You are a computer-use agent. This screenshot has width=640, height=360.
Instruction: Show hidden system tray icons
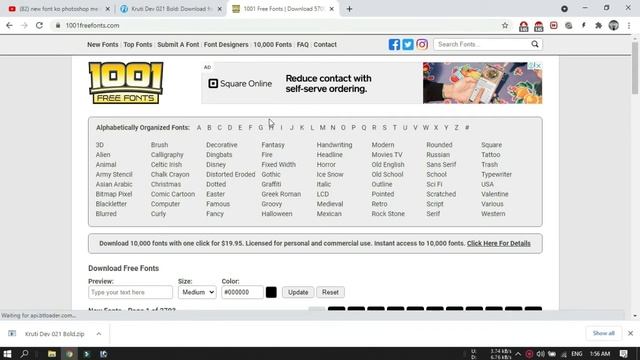point(518,354)
